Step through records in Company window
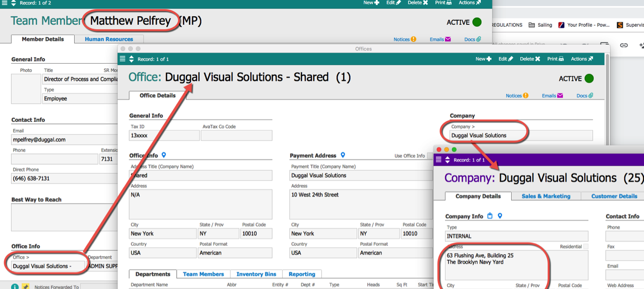 tap(448, 160)
